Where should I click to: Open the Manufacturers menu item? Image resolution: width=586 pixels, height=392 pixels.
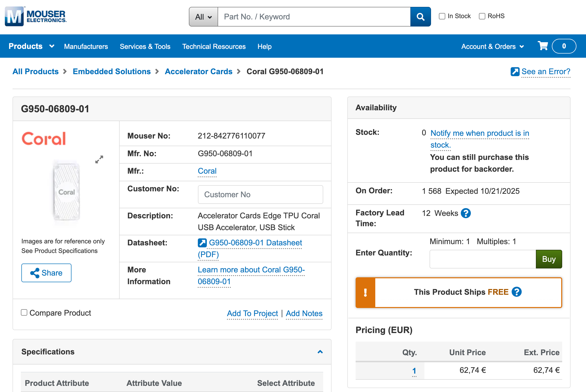(86, 46)
